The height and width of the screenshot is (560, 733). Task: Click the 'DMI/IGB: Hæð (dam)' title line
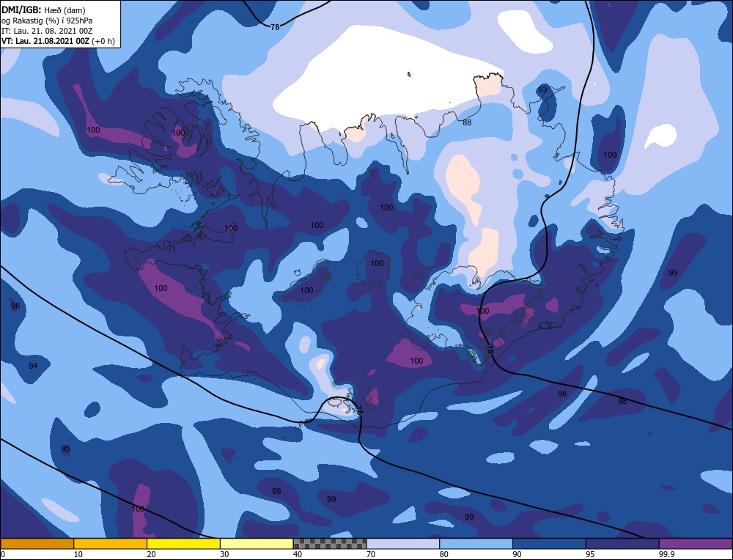43,10
